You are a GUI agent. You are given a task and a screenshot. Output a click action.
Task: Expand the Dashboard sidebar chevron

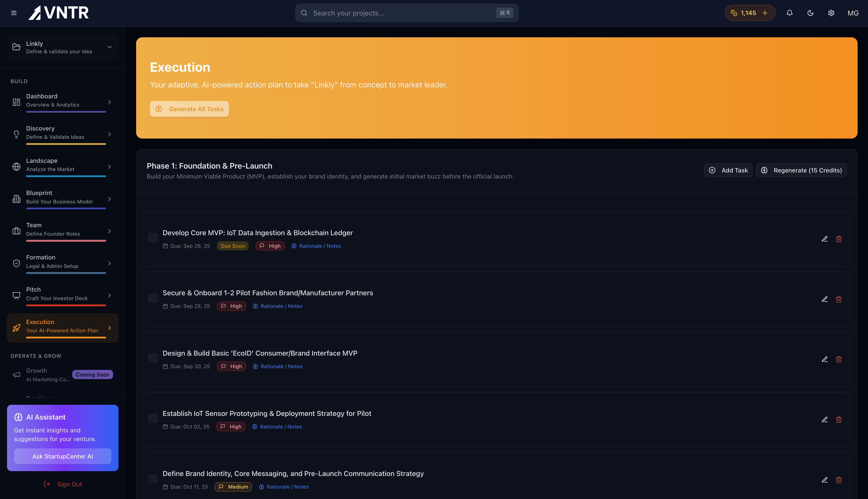[109, 102]
